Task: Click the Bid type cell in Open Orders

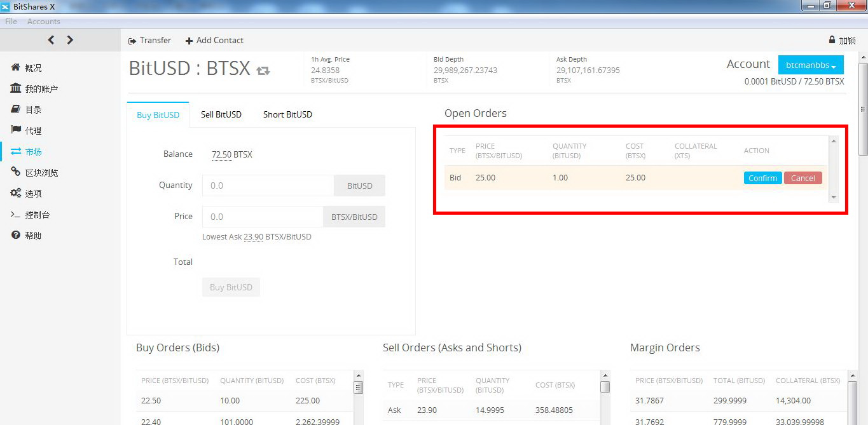Action: click(x=455, y=178)
